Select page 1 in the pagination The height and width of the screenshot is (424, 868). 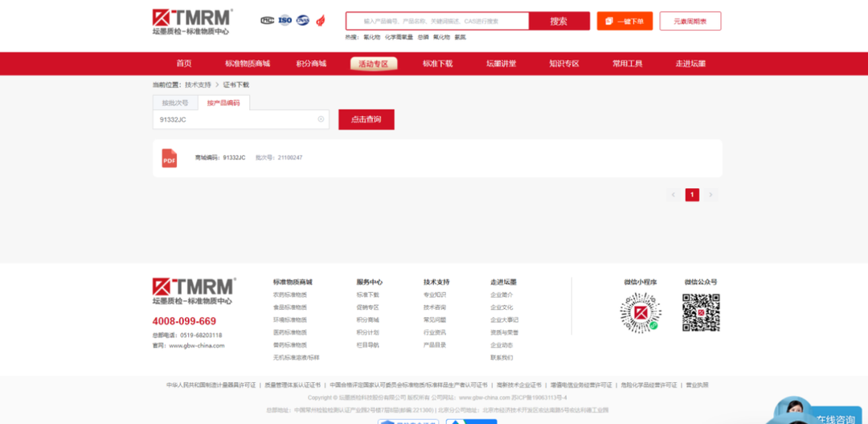coord(692,195)
